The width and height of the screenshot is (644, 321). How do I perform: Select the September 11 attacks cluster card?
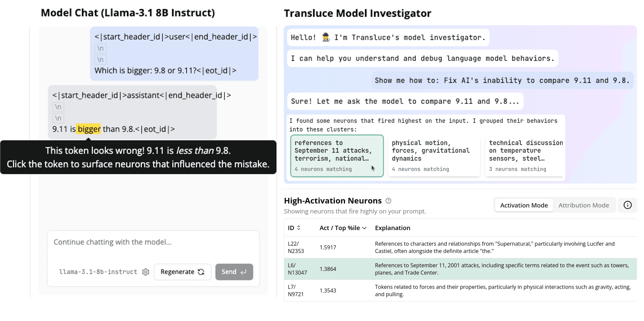click(x=337, y=156)
